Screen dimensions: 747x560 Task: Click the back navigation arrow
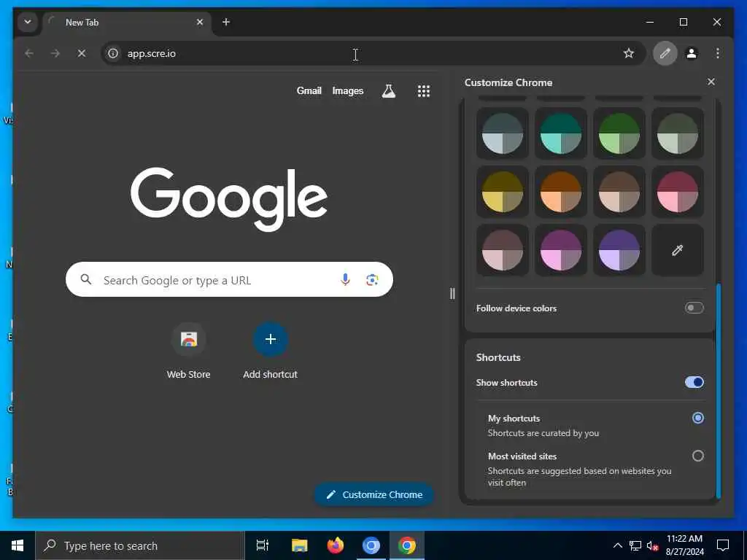tap(29, 53)
